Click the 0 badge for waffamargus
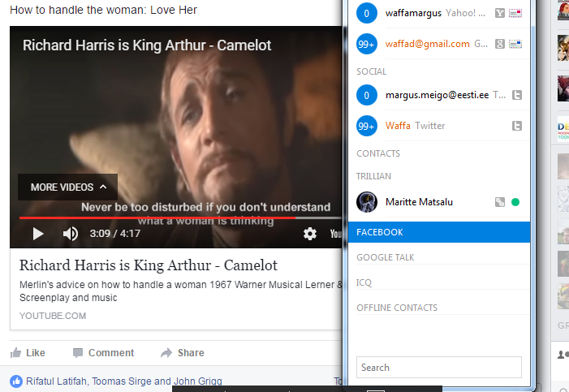569x392 pixels. [367, 13]
